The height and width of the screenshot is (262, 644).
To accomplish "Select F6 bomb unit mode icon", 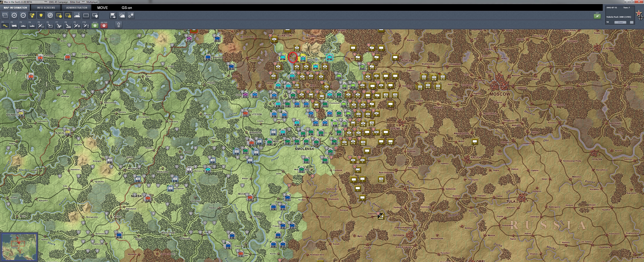I will [x=50, y=25].
